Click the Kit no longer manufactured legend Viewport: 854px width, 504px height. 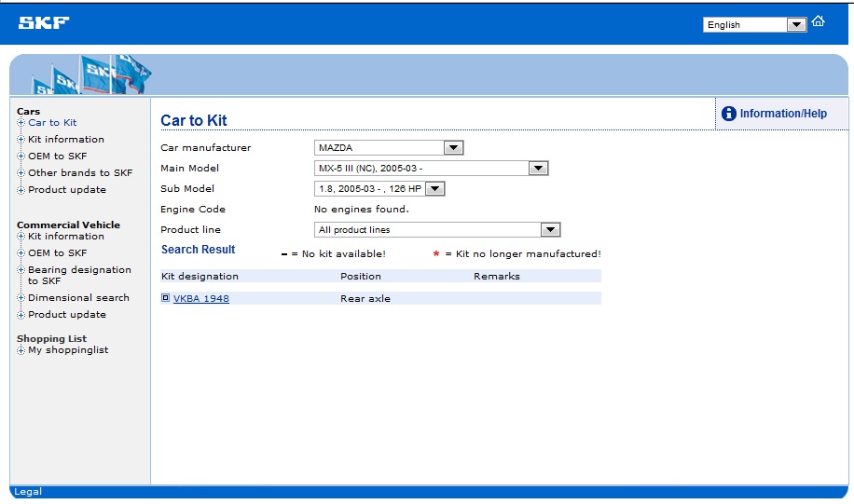click(x=517, y=253)
